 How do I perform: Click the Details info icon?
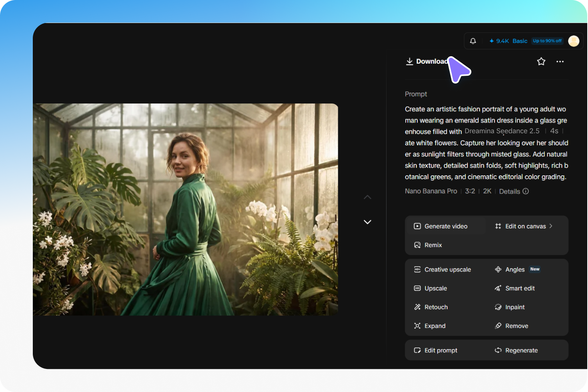526,191
